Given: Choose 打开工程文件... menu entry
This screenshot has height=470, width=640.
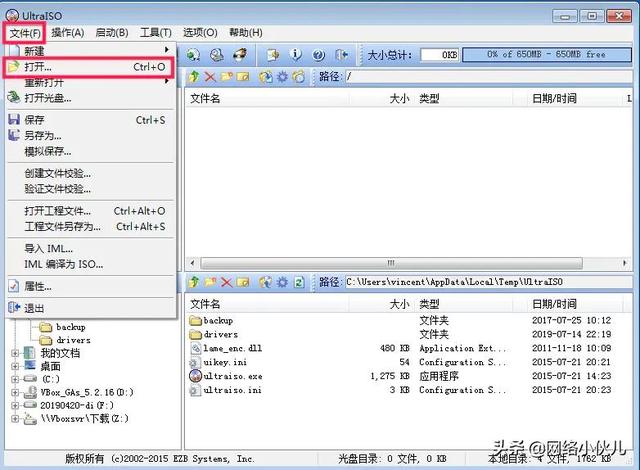Looking at the screenshot, I should 91,211.
